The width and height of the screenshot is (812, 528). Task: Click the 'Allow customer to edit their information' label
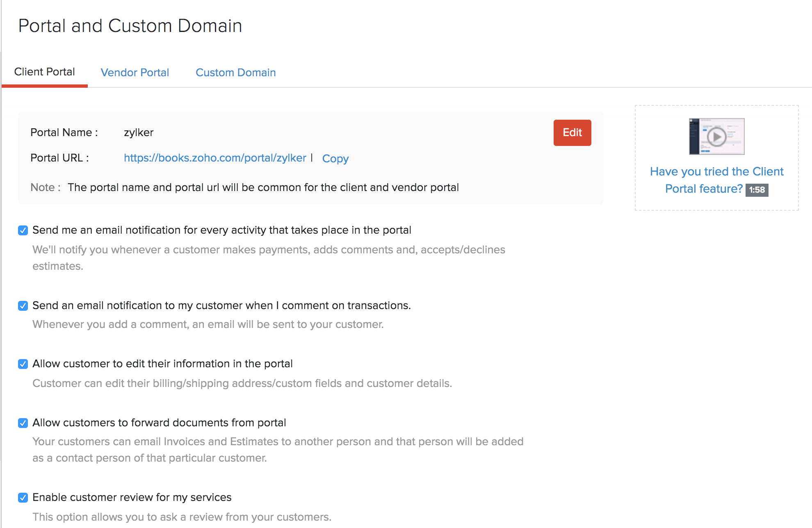pyautogui.click(x=162, y=364)
